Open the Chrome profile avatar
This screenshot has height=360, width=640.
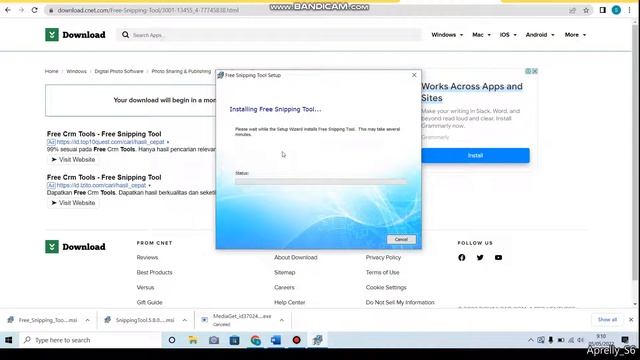616,10
